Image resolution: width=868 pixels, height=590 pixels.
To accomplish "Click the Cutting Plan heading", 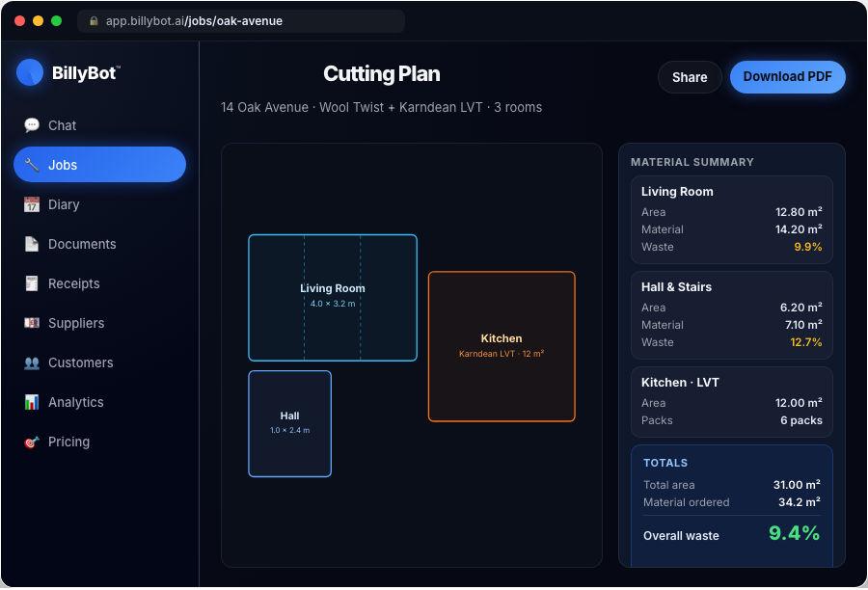I will (381, 73).
